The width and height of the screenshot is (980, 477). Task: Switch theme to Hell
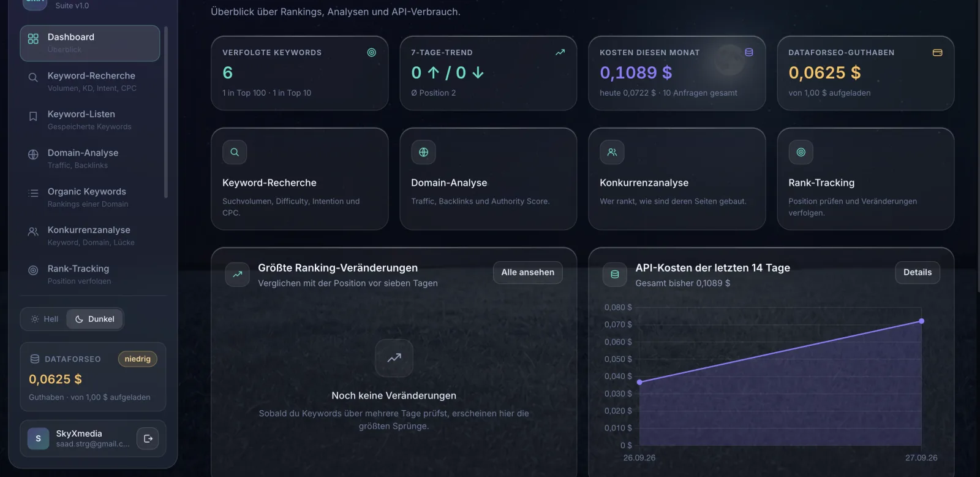[44, 319]
